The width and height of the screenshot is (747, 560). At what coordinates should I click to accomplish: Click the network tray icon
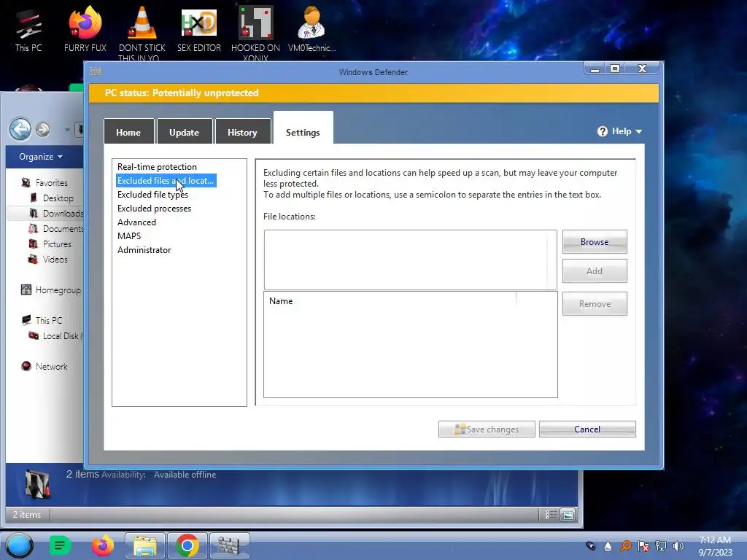coord(661,545)
